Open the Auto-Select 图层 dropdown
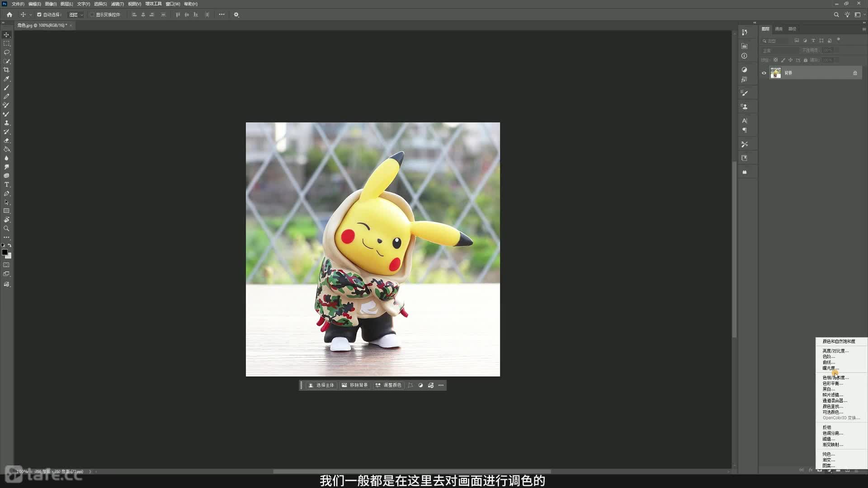868x488 pixels. [x=76, y=14]
